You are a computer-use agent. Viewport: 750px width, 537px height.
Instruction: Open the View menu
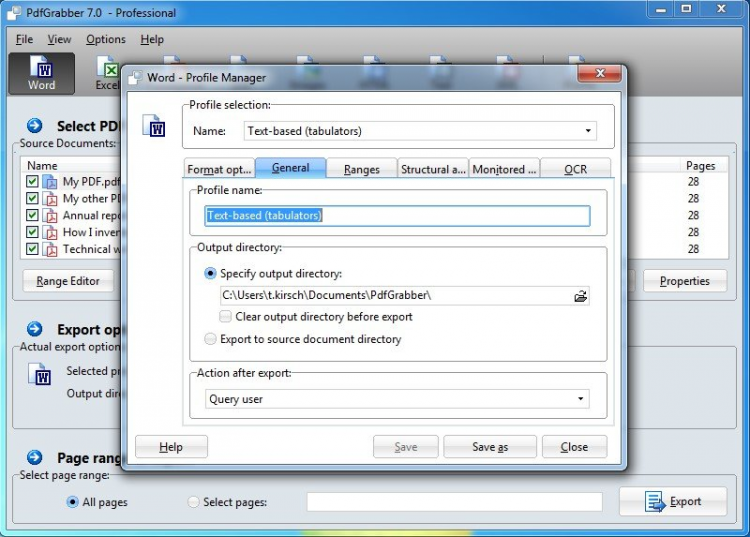click(x=59, y=39)
